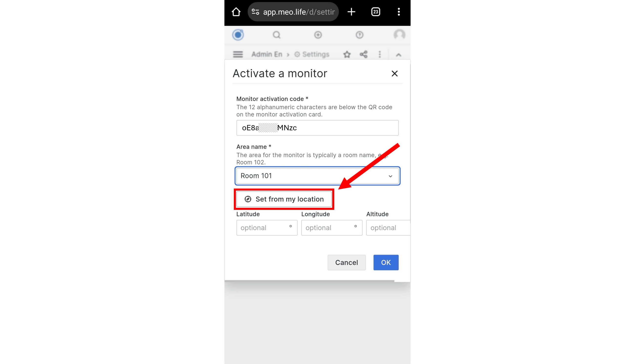Click the Cancel button to dismiss dialog
This screenshot has width=625, height=364.
tap(346, 262)
